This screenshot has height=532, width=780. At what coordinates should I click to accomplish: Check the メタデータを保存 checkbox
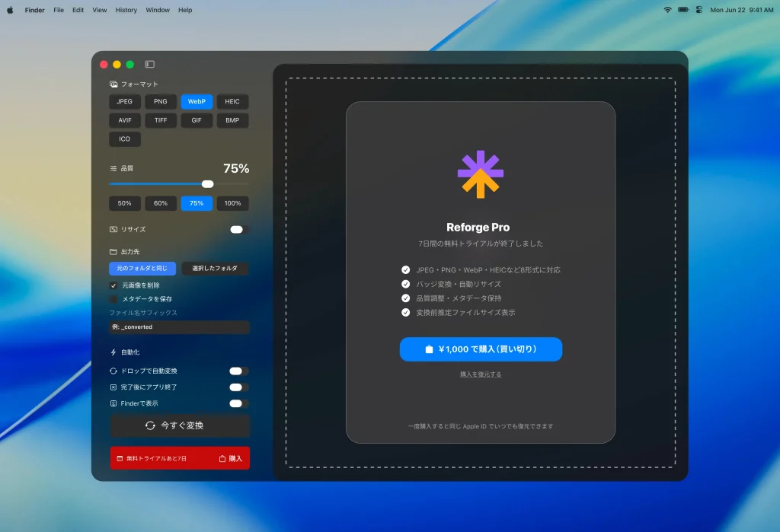pos(113,299)
